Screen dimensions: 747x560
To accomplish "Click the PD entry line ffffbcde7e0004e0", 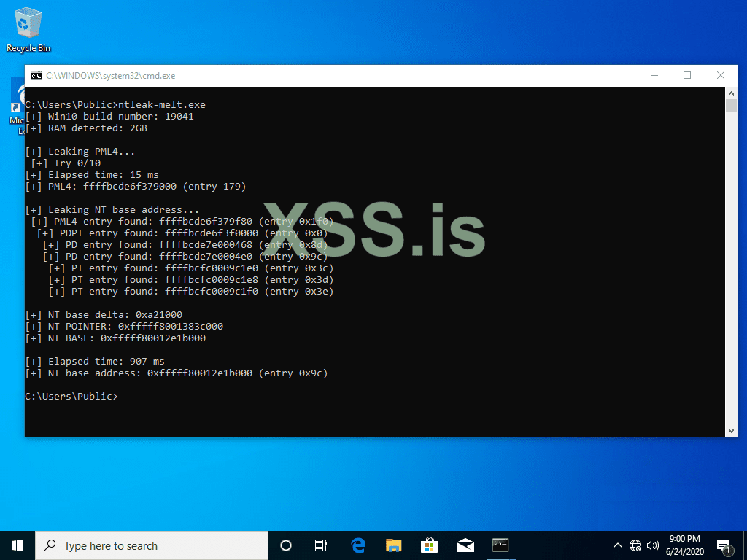I will [x=185, y=257].
